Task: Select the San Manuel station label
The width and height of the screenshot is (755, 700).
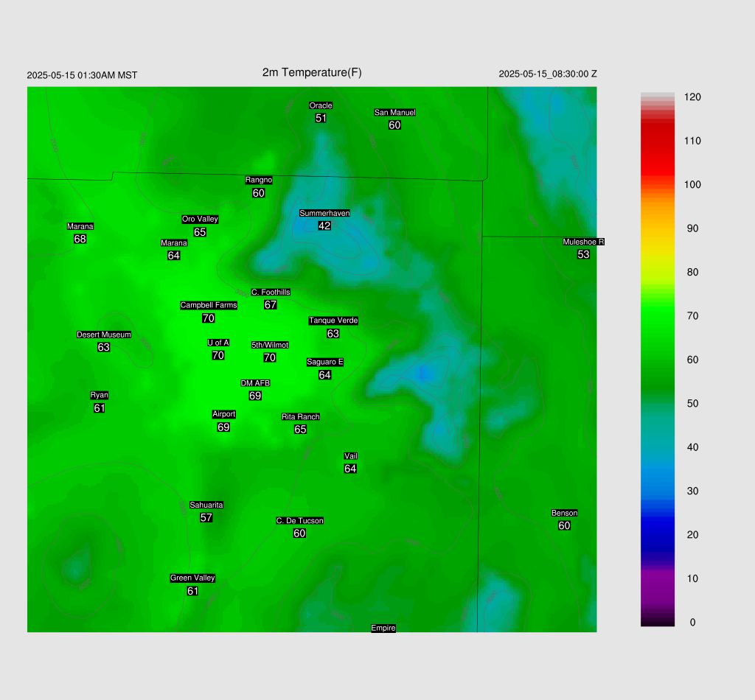Action: click(x=395, y=113)
